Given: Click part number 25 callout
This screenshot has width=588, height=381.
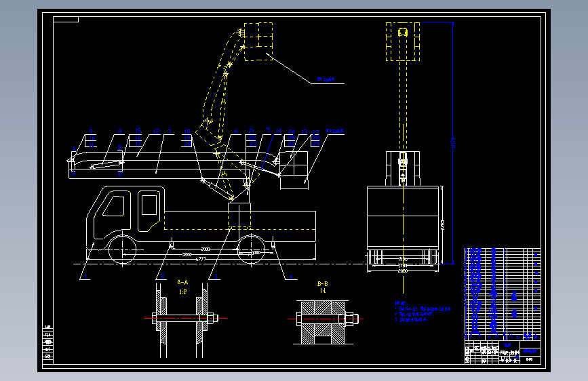Looking at the screenshot, I should [292, 138].
